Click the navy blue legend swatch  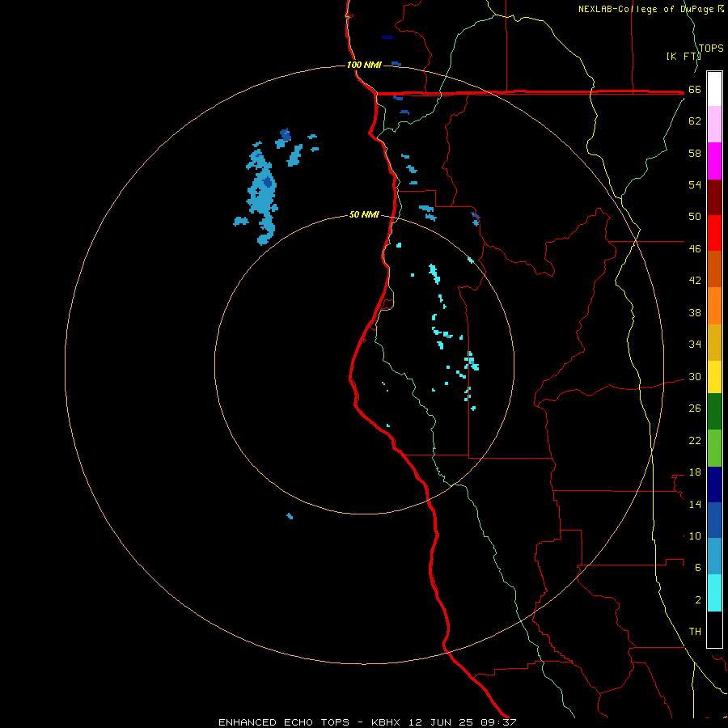pos(714,485)
